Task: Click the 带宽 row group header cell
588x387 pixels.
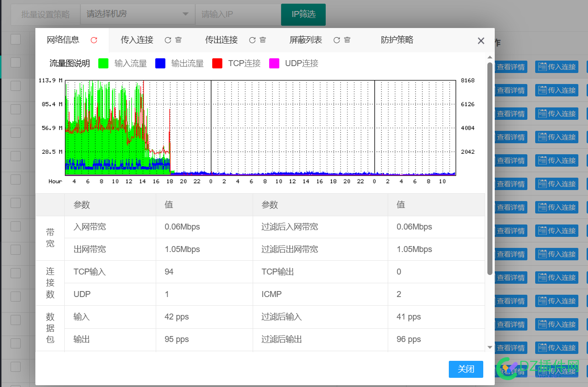Action: click(x=50, y=238)
